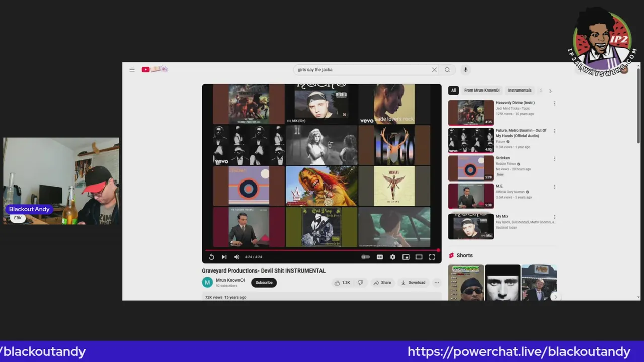The height and width of the screenshot is (362, 644).
Task: Open 'Heavenly Divine (Instr.)' thumbnail
Action: [471, 113]
